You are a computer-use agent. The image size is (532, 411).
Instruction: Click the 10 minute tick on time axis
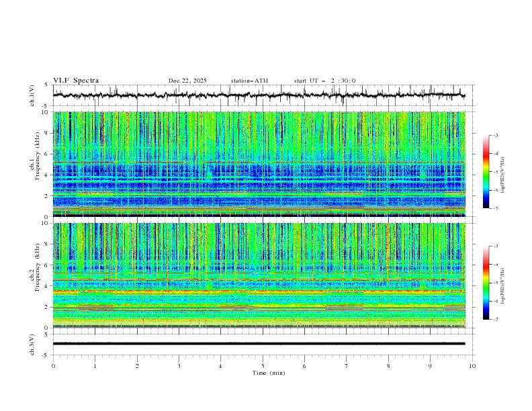[472, 366]
